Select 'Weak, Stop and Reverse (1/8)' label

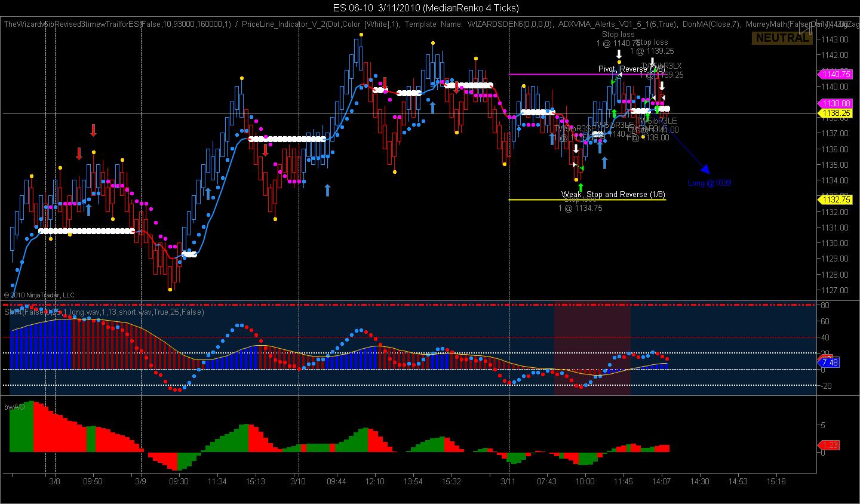coord(613,195)
